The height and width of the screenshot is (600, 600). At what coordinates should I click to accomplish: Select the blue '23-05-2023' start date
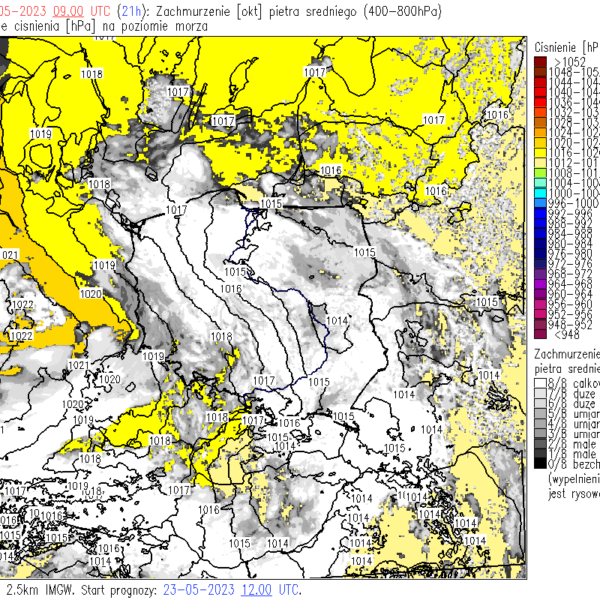[199, 590]
